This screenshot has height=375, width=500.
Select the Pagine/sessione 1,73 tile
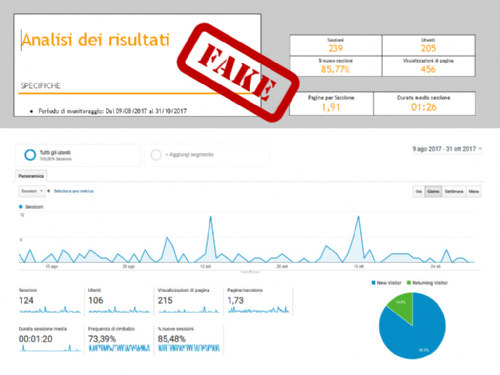(259, 301)
